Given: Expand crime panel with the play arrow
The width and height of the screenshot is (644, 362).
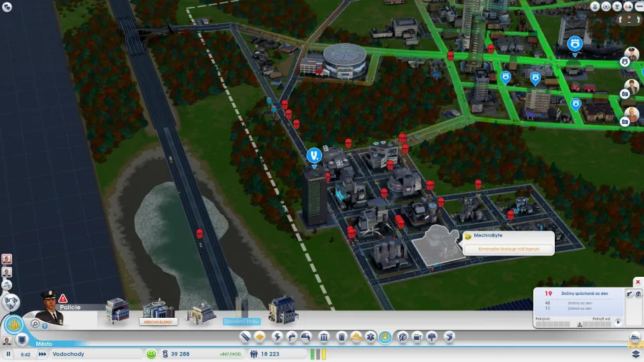Looking at the screenshot, I should click(618, 322).
